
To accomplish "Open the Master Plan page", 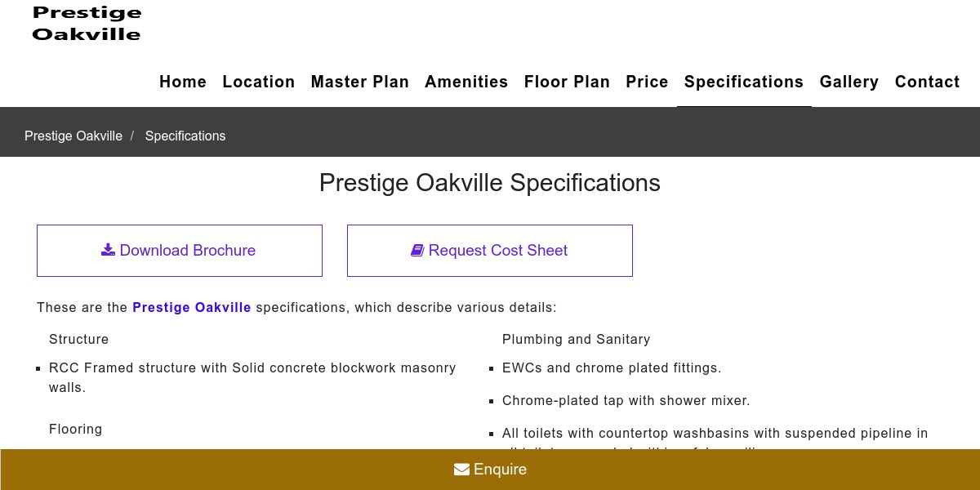I will 359,82.
